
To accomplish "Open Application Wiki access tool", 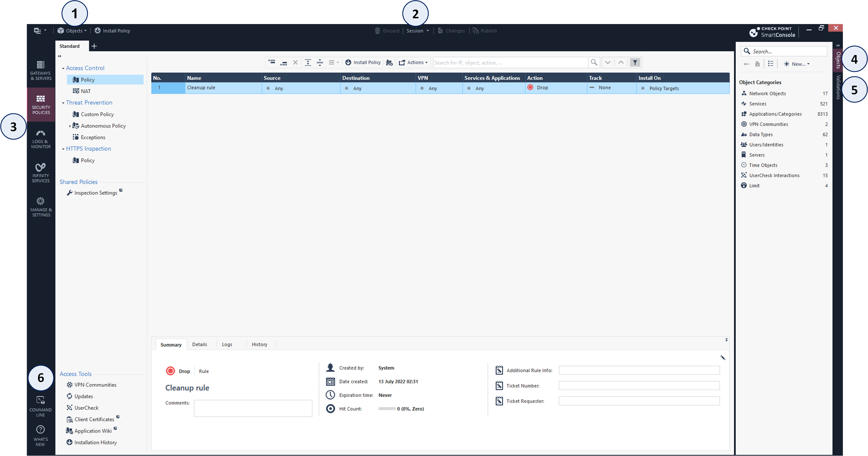I will click(x=91, y=431).
